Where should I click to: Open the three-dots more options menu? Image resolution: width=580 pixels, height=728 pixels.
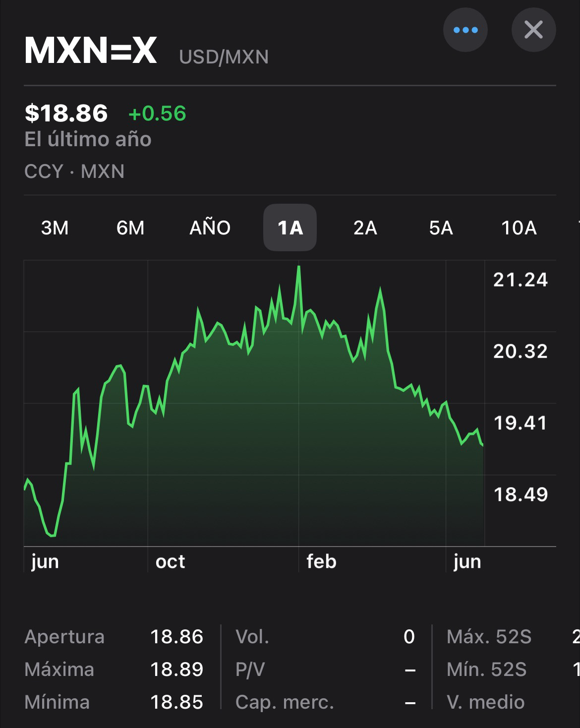pyautogui.click(x=465, y=30)
